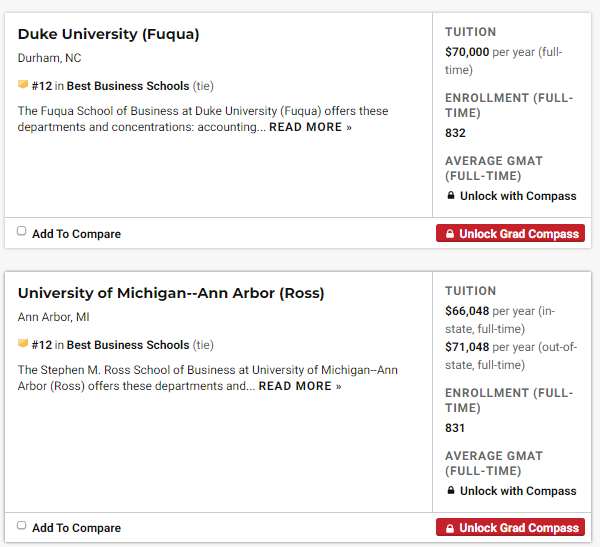Follow Duke's Best Business Schools ranking link
Image resolution: width=600 pixels, height=547 pixels.
128,86
